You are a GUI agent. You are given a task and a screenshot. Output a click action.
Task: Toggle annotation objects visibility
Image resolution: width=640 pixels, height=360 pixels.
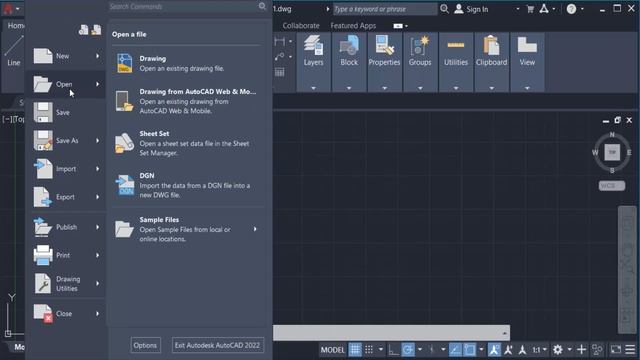point(494,350)
